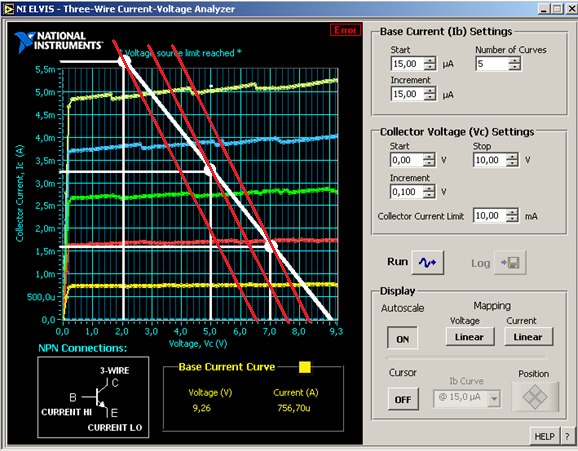Step the Collector Current Limit value
The width and height of the screenshot is (578, 451).
coord(512,215)
